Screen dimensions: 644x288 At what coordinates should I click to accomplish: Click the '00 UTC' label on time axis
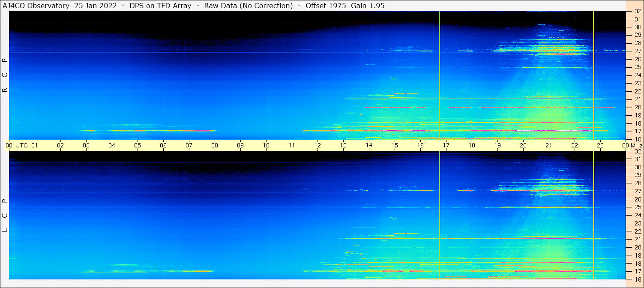[x=17, y=145]
